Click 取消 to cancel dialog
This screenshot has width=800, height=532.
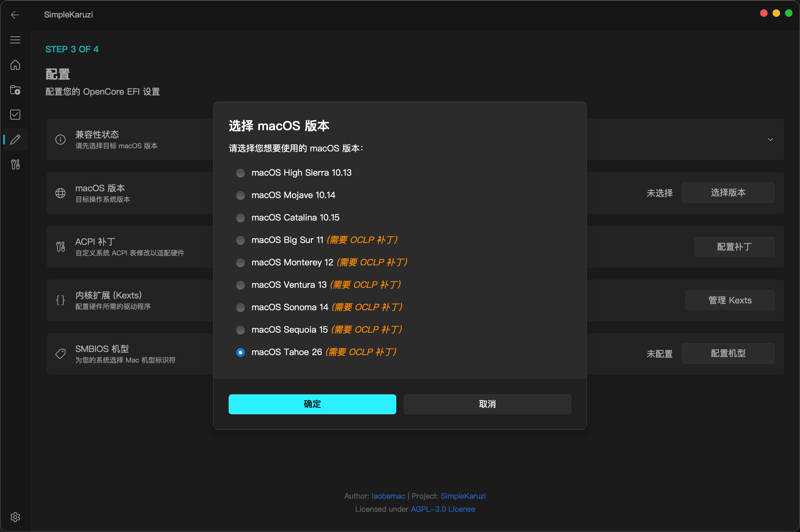pyautogui.click(x=487, y=404)
